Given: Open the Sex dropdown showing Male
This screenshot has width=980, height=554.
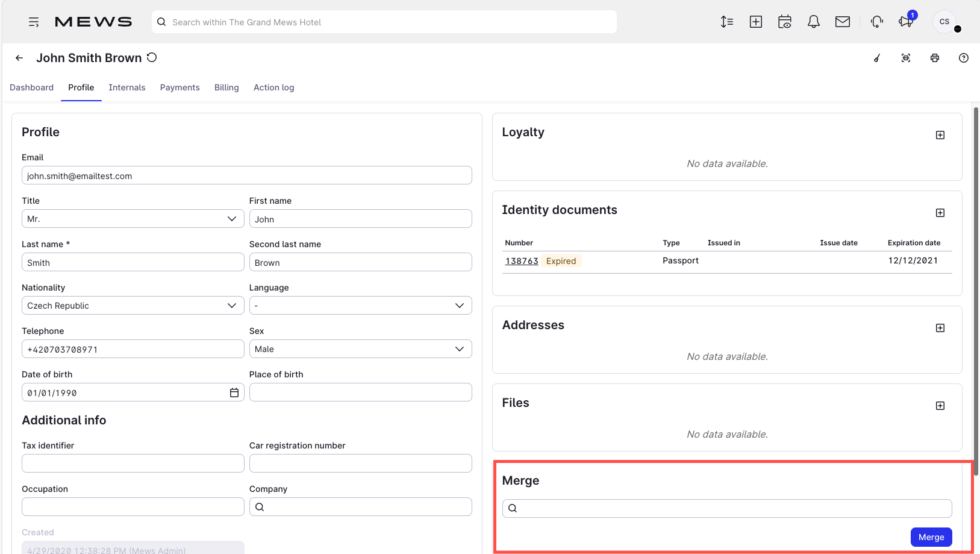Looking at the screenshot, I should [x=460, y=348].
